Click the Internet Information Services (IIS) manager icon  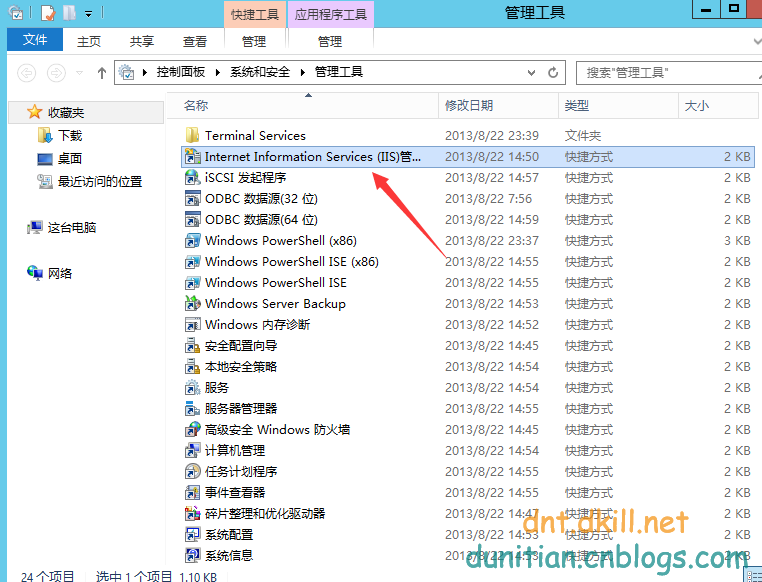[x=192, y=156]
